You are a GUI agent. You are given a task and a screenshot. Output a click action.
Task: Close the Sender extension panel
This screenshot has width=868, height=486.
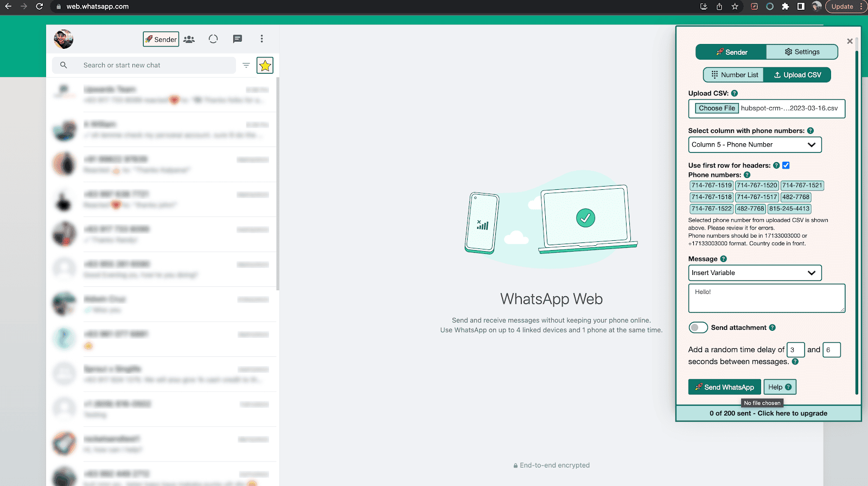pyautogui.click(x=850, y=41)
